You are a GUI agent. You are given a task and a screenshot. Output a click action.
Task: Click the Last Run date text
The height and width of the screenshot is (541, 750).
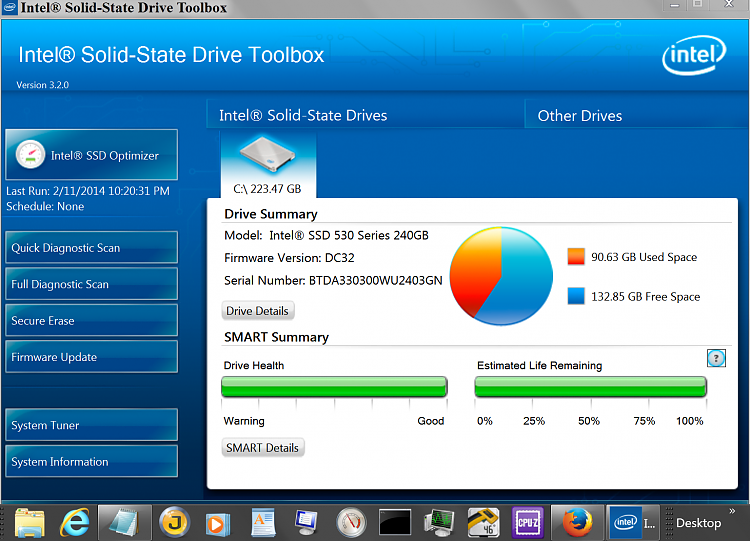(x=88, y=191)
